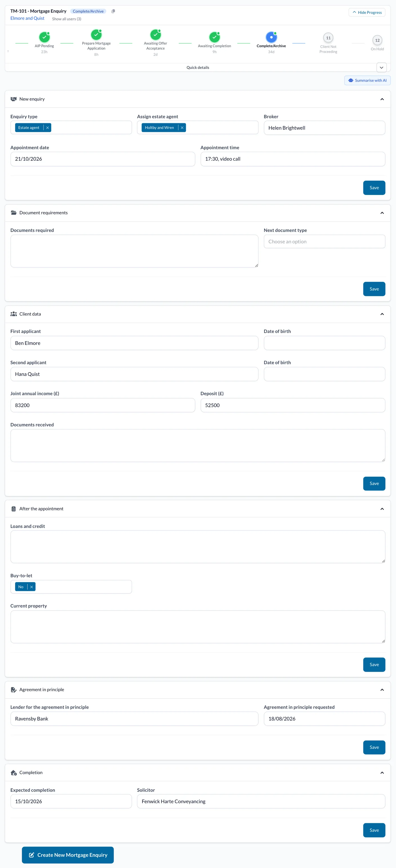The height and width of the screenshot is (868, 396).
Task: Click the clipboard icon beside After the appointment
Action: [14, 509]
